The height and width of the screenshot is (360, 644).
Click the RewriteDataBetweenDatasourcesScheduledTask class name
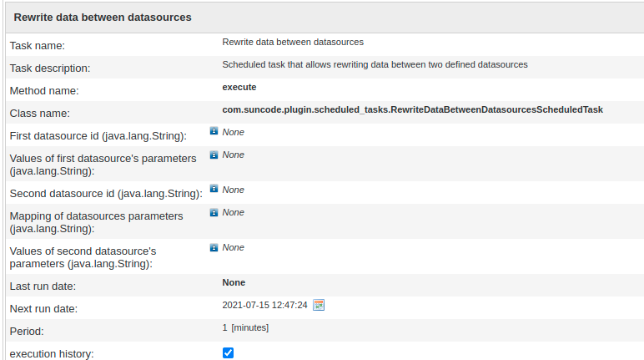click(412, 109)
